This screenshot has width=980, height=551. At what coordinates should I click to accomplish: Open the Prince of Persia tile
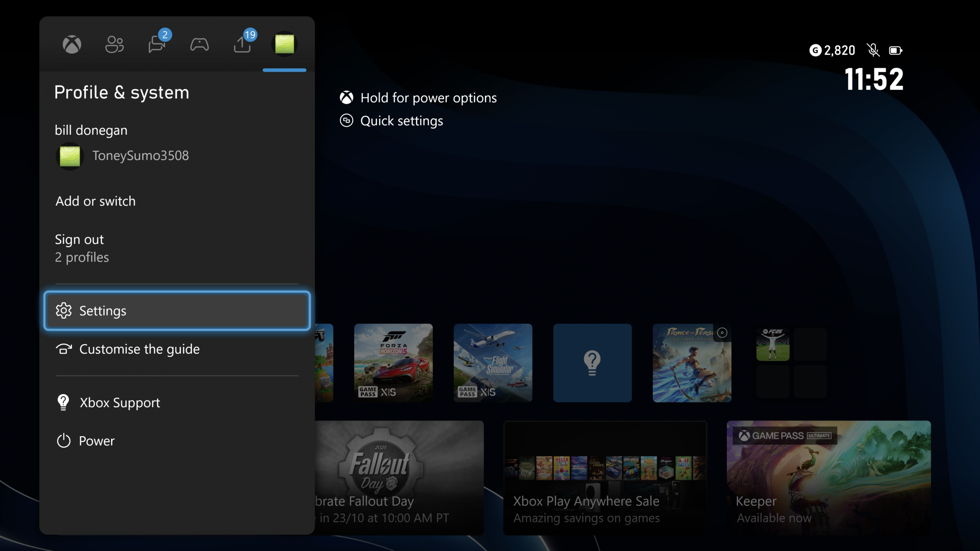tap(692, 363)
